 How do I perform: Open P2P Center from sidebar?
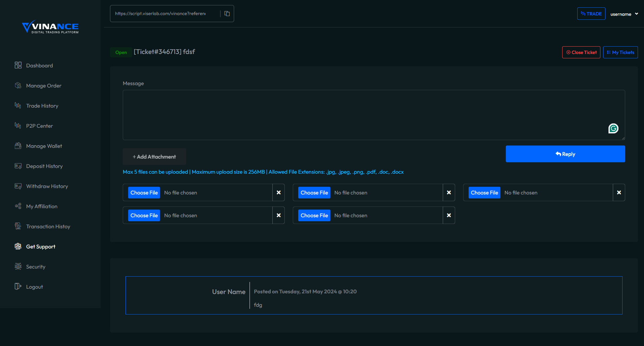[x=40, y=126]
